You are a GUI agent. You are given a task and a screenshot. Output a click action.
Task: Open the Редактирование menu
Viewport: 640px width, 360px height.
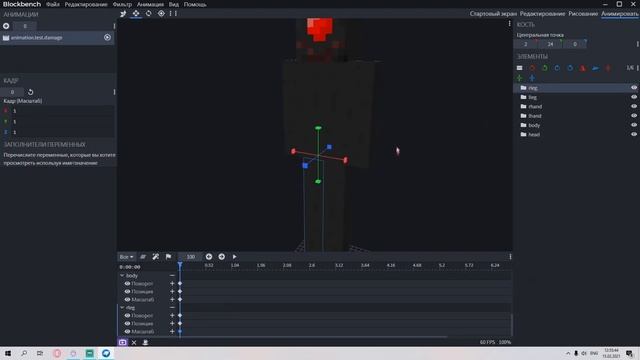click(86, 4)
